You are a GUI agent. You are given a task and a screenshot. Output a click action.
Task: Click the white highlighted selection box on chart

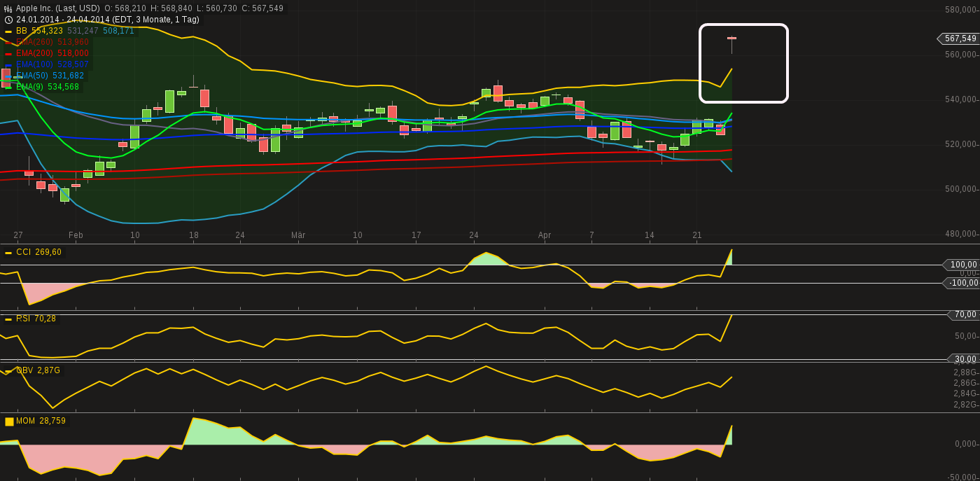tap(744, 62)
